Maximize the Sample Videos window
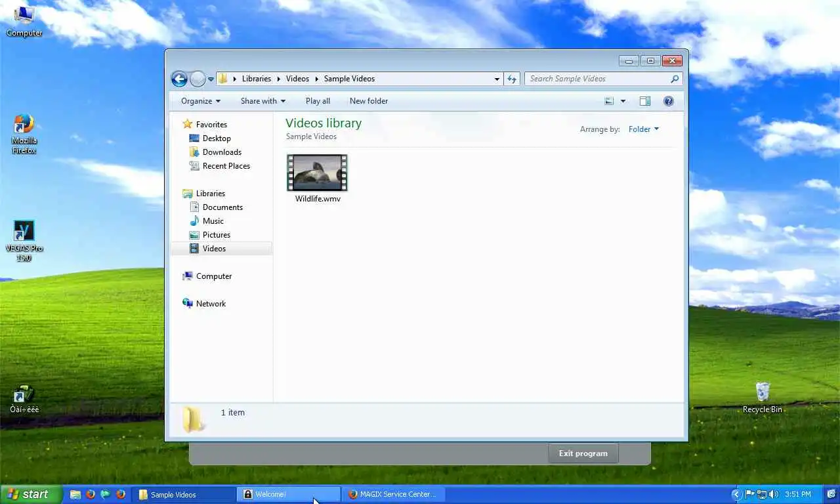 tap(650, 61)
